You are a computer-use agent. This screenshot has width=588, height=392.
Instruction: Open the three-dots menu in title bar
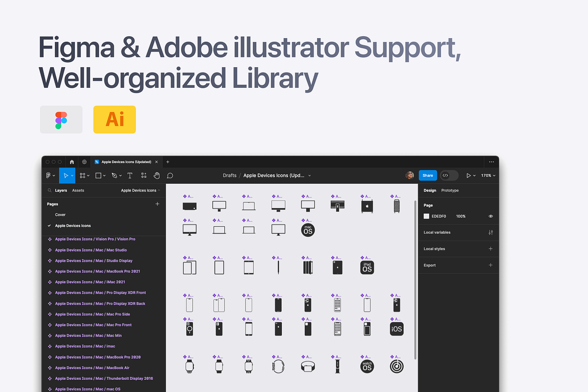pos(491,162)
